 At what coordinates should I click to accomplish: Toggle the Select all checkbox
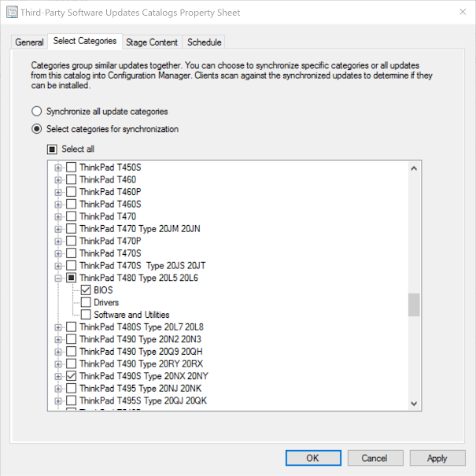(52, 149)
